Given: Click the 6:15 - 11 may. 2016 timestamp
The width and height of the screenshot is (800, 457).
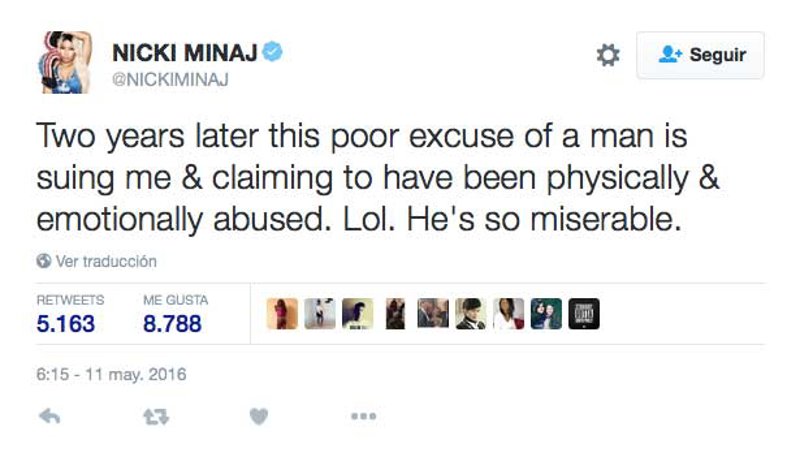Looking at the screenshot, I should tap(112, 375).
